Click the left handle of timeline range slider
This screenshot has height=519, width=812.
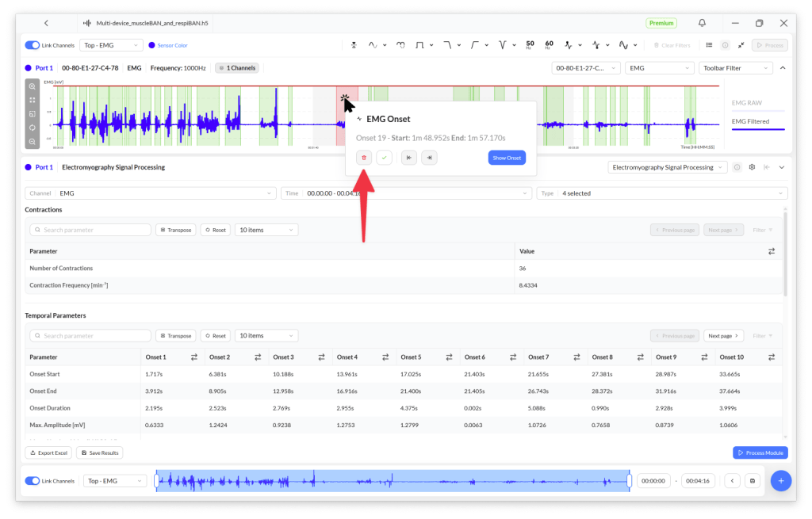tap(156, 481)
